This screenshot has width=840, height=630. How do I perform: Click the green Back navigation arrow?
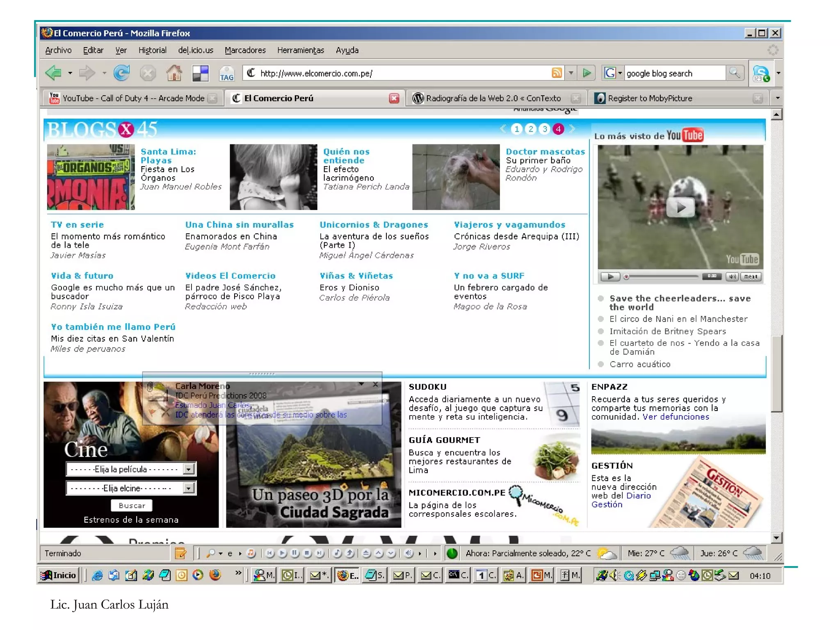tap(54, 73)
